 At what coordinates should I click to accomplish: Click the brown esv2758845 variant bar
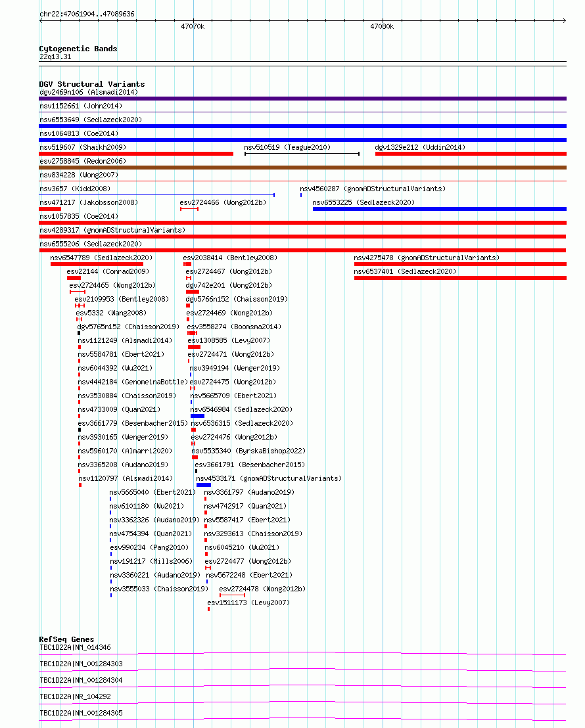302,168
